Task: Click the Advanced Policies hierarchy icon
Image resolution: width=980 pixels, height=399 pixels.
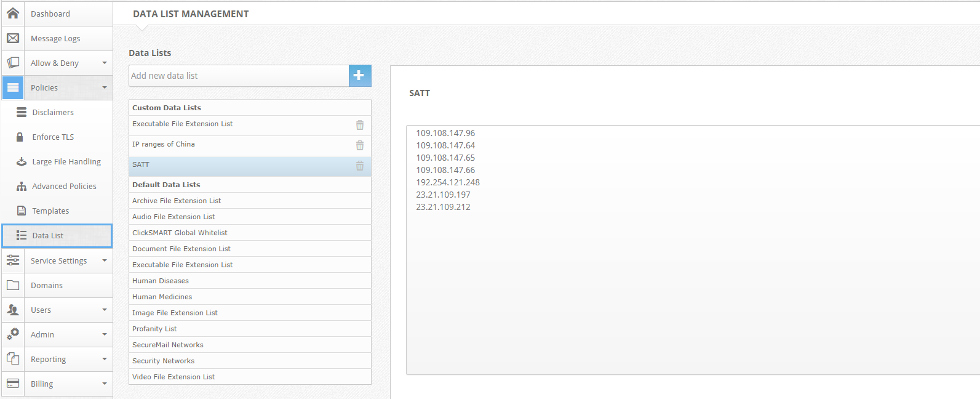Action: click(22, 186)
